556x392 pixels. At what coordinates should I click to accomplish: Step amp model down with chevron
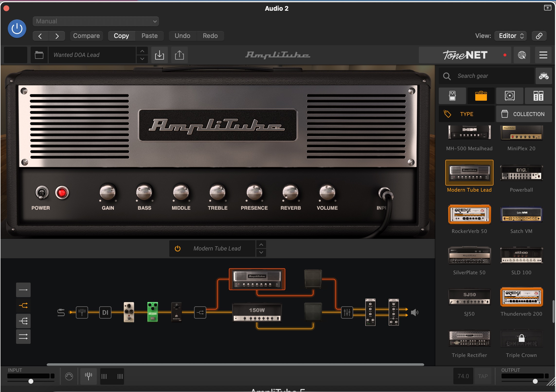coord(261,252)
